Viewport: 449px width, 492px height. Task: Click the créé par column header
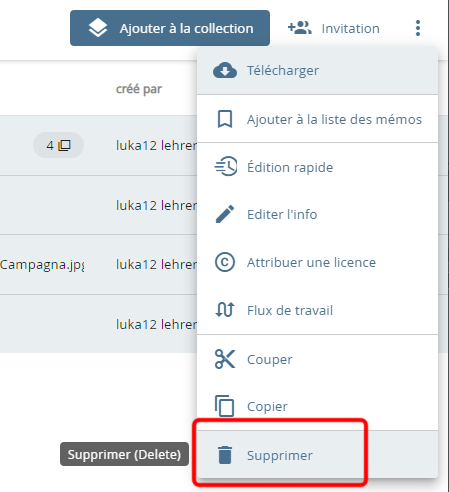click(139, 89)
